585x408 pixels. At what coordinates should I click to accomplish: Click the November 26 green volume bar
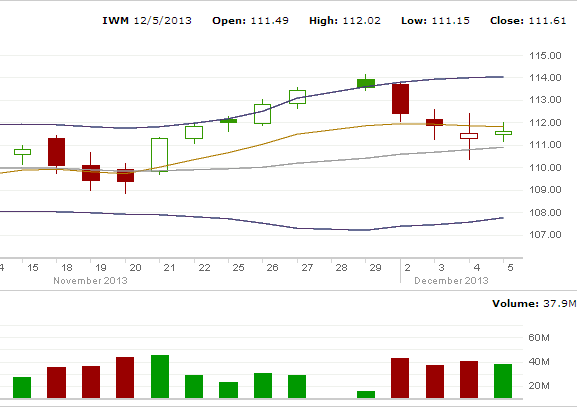click(263, 386)
